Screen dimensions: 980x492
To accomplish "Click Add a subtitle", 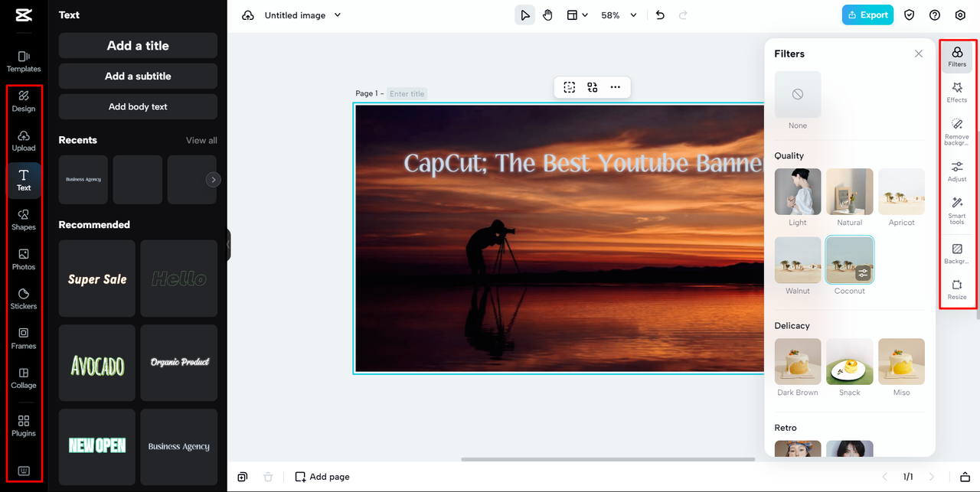I will click(x=138, y=77).
